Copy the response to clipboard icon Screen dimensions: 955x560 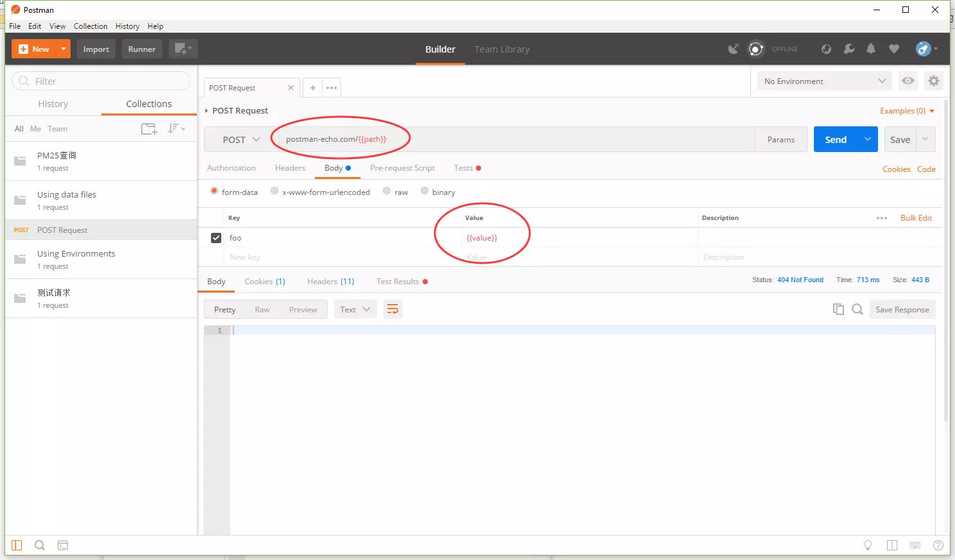click(x=838, y=309)
